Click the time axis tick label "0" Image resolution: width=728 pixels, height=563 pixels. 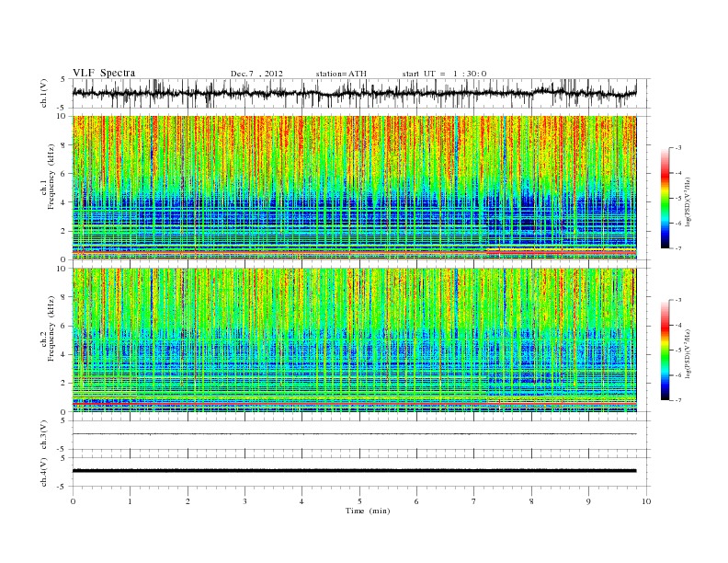click(73, 501)
